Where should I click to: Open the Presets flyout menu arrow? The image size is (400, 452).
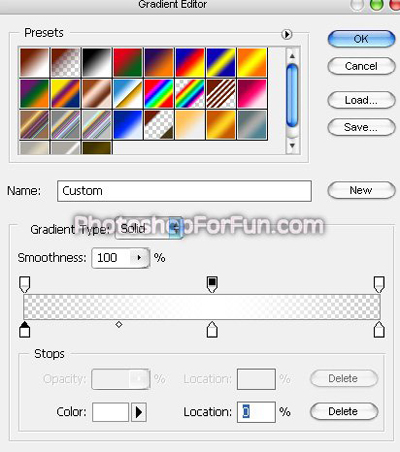286,34
